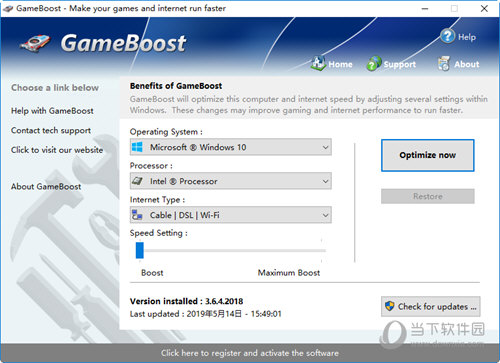Set speed slider track near Maximum Boost
Viewport: 500px width, 363px height.
coord(322,250)
